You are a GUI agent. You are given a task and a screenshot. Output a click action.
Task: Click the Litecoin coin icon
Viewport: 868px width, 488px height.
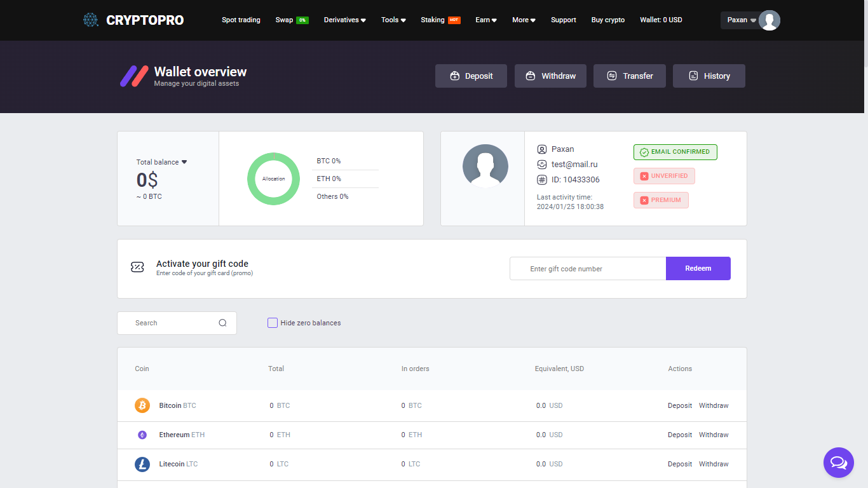click(142, 464)
